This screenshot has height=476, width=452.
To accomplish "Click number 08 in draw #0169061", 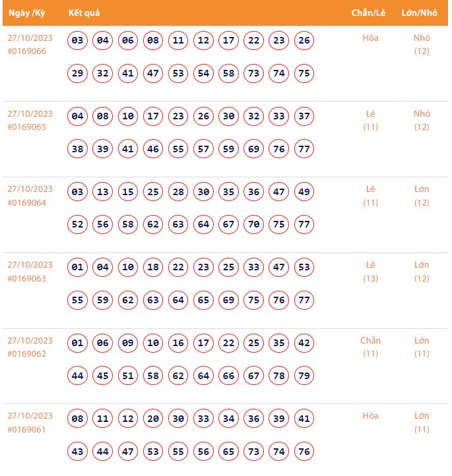I will click(x=78, y=419).
